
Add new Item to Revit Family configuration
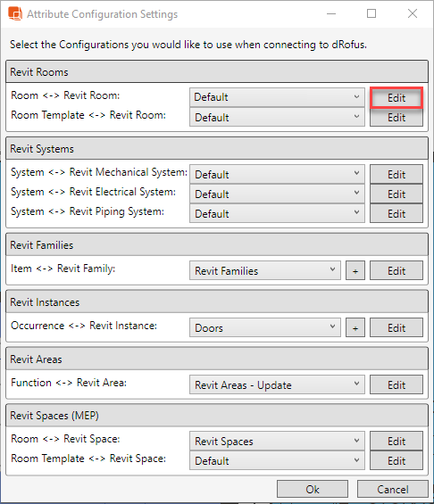point(355,270)
